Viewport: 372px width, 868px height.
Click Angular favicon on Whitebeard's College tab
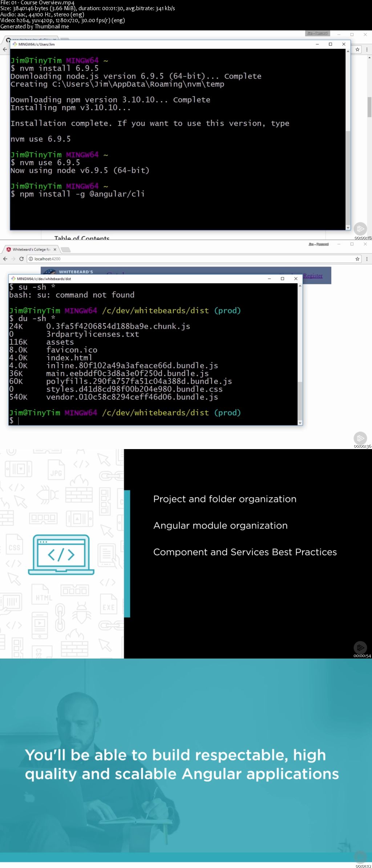pyautogui.click(x=9, y=249)
